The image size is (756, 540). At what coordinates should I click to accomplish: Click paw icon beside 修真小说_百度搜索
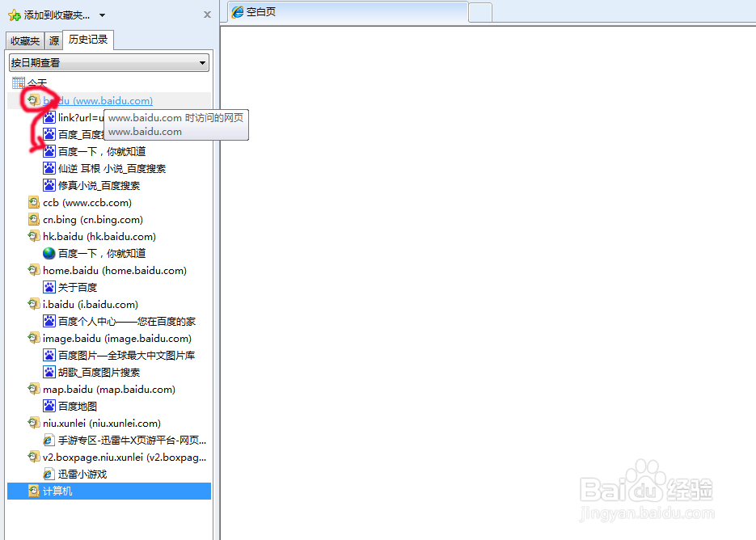tap(49, 185)
